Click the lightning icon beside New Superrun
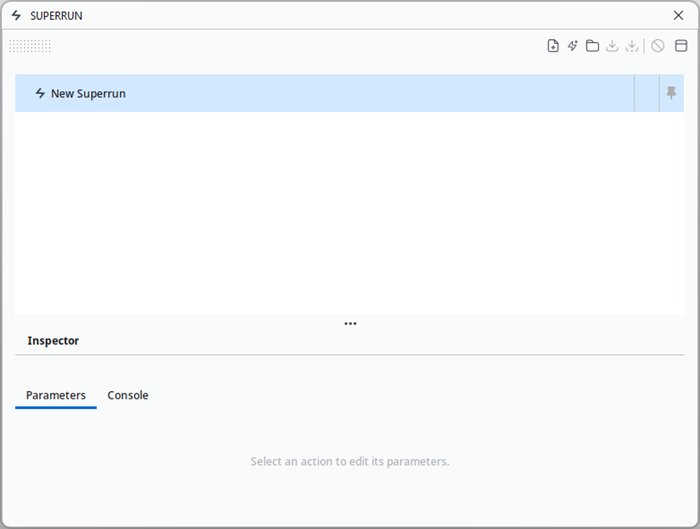Viewport: 700px width, 529px height. [40, 93]
